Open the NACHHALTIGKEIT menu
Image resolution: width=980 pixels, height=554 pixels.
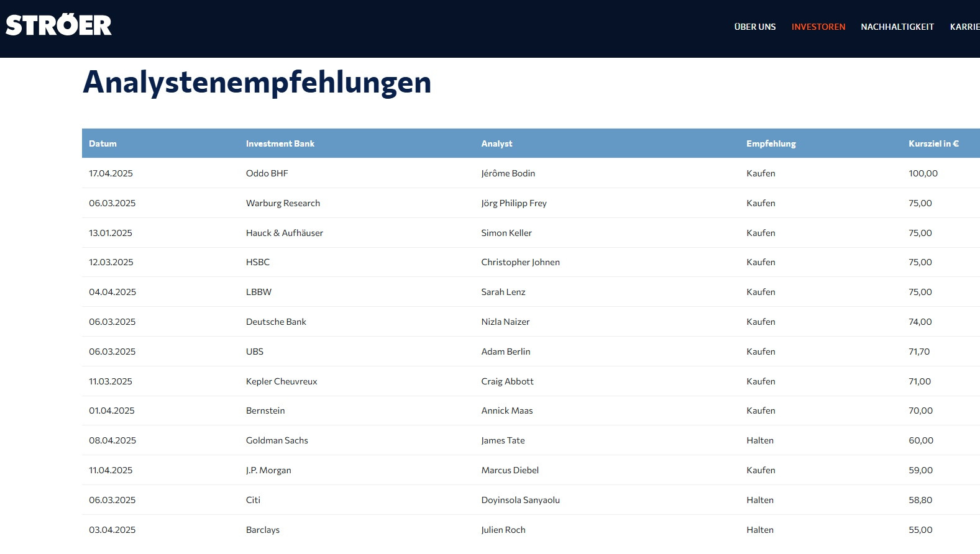[x=897, y=27]
